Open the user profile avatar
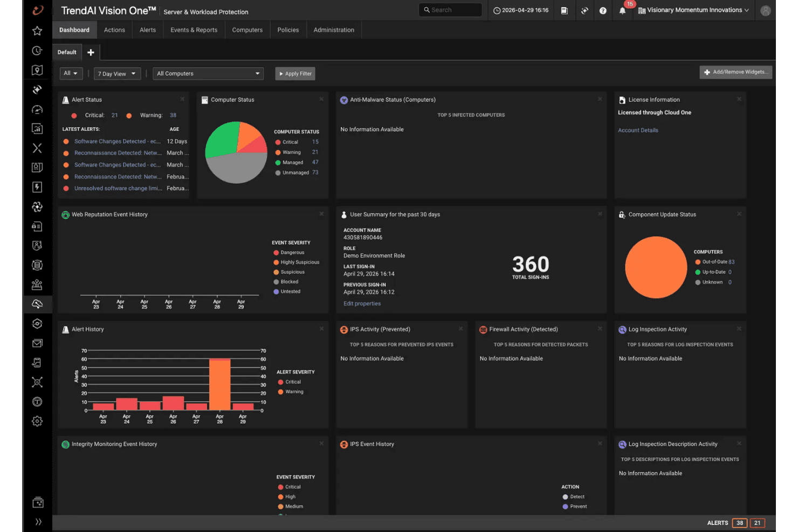The height and width of the screenshot is (532, 798). pyautogui.click(x=765, y=10)
